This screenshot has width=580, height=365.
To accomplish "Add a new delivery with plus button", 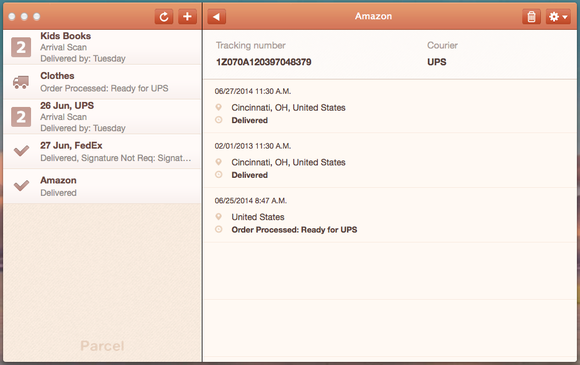I will (x=187, y=17).
